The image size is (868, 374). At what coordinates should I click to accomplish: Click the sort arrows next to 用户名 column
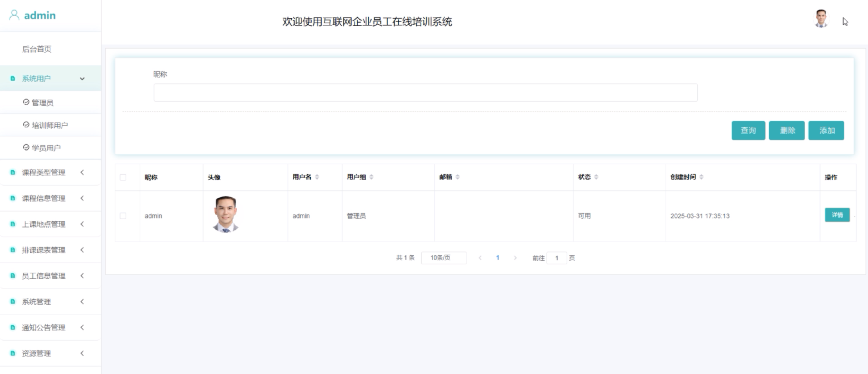tap(317, 177)
